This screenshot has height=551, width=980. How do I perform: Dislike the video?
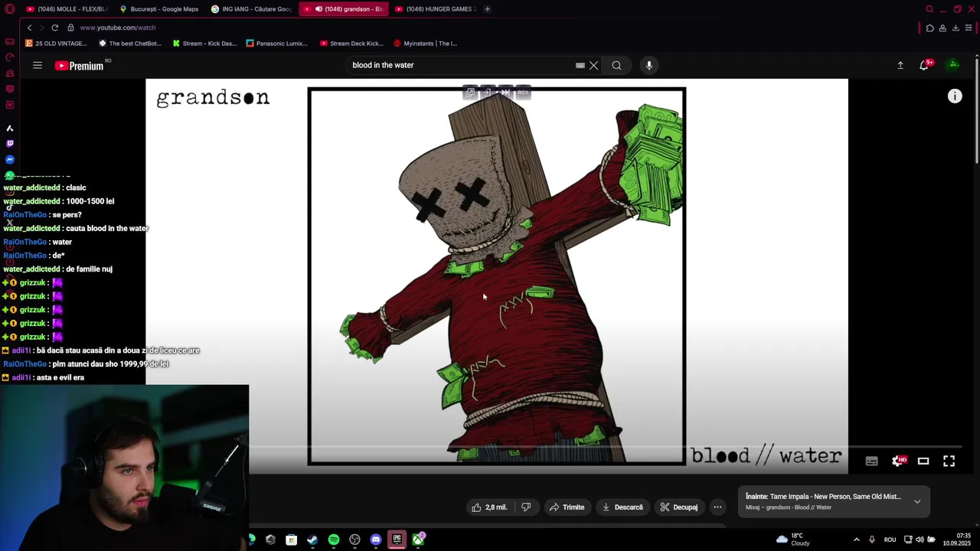pyautogui.click(x=526, y=507)
